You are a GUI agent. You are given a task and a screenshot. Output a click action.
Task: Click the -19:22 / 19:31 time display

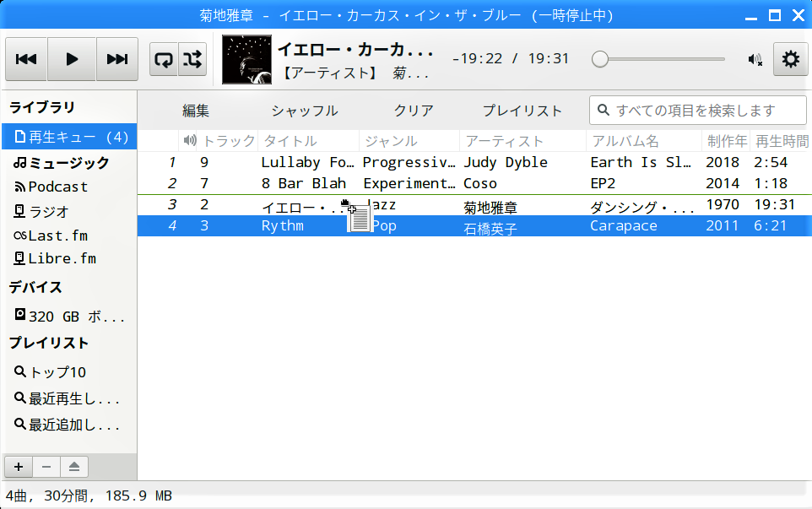click(x=510, y=58)
